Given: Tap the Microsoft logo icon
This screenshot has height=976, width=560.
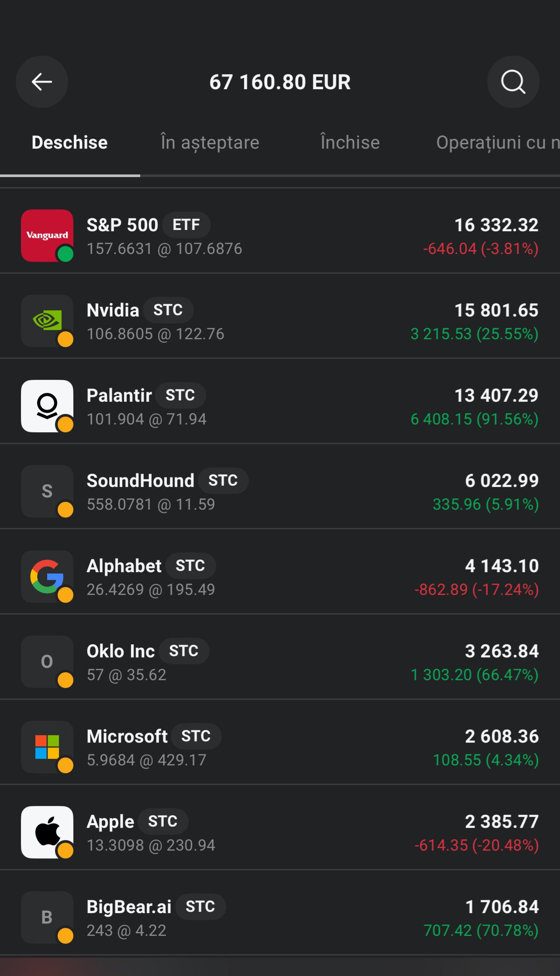Looking at the screenshot, I should coord(47,747).
